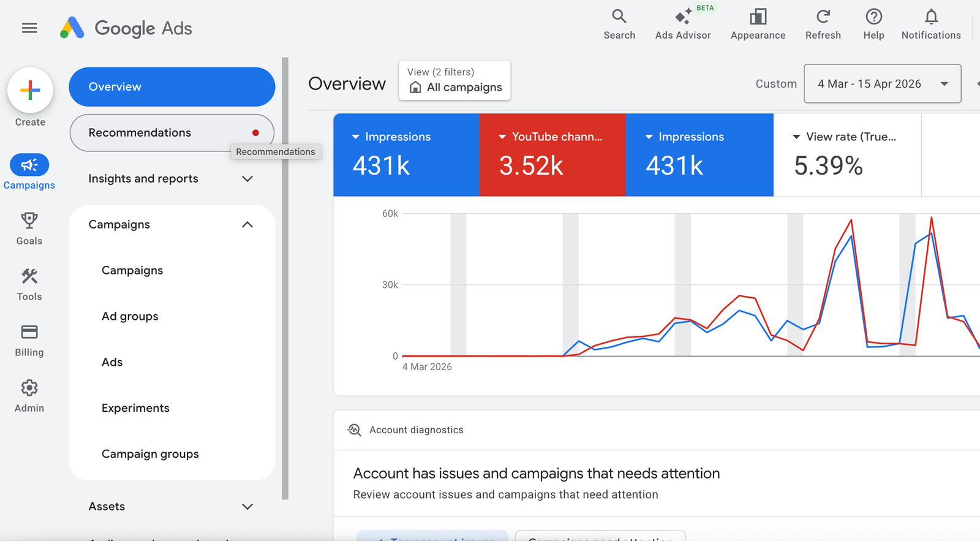Select the Overview menu item
This screenshot has width=980, height=541.
click(172, 87)
